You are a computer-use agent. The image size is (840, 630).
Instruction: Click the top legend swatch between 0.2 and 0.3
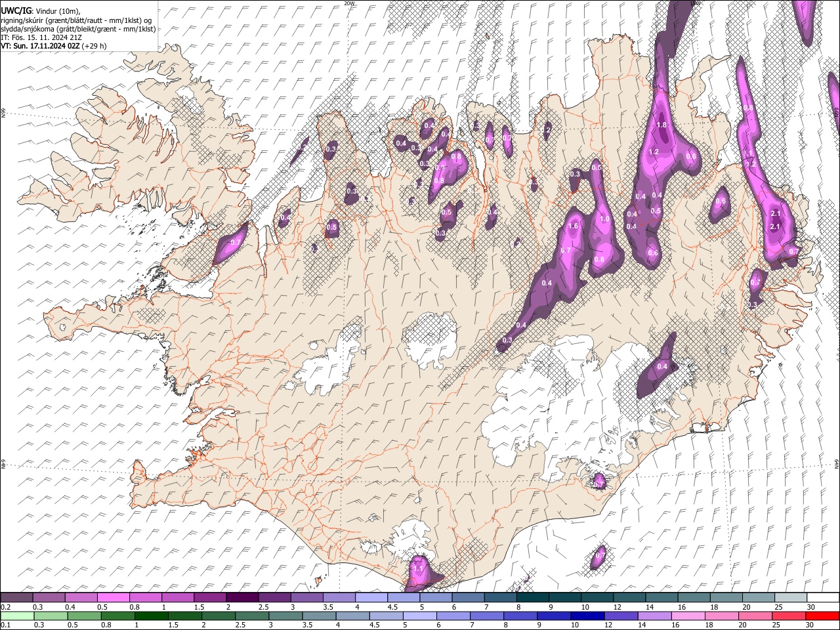pyautogui.click(x=16, y=597)
